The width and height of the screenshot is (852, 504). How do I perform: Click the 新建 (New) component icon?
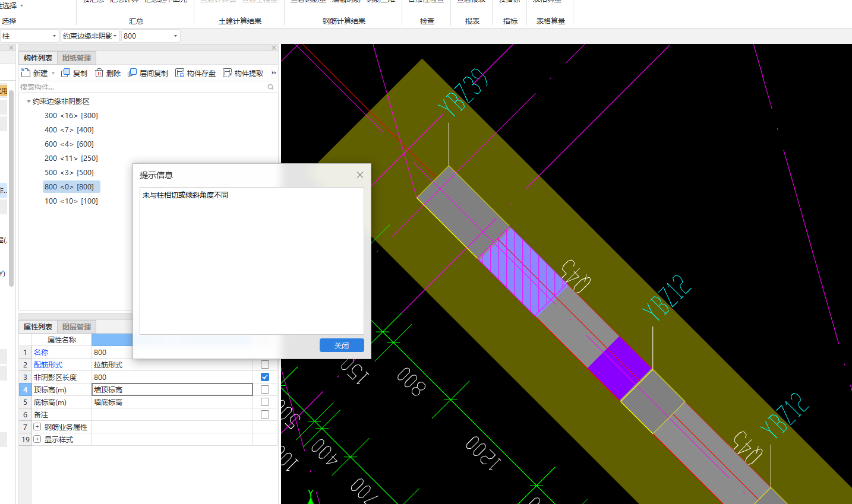(26, 73)
